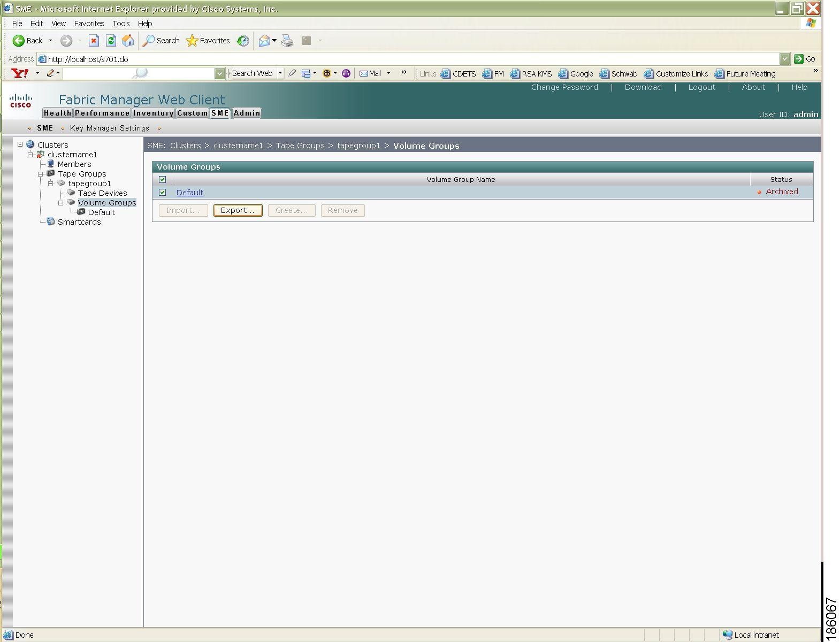Screen dimensions: 840x642
Task: Click the Print icon in toolbar
Action: [287, 41]
